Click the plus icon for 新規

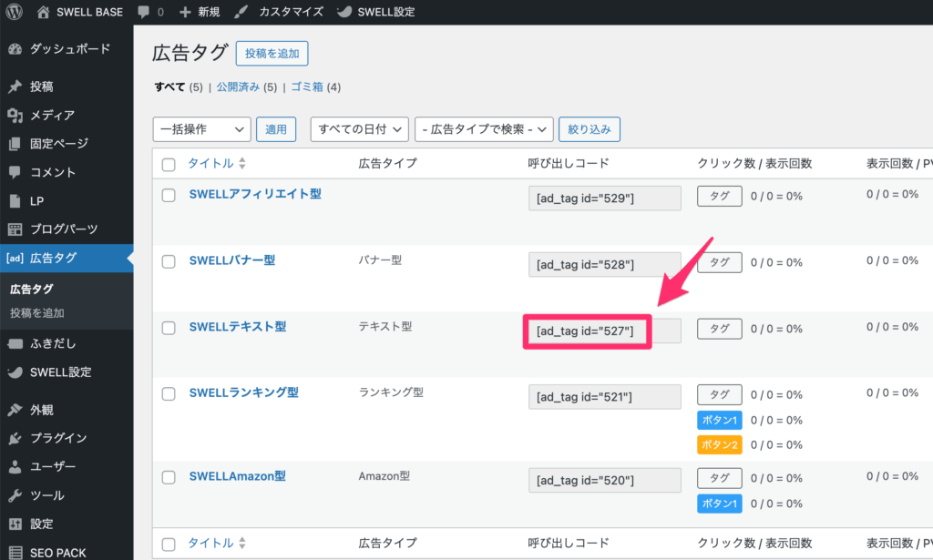tap(185, 13)
